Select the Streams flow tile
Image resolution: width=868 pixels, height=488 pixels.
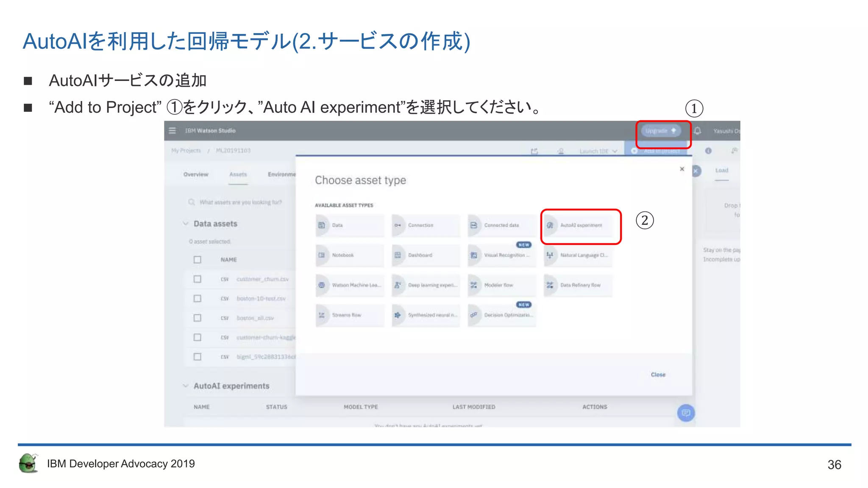click(350, 315)
